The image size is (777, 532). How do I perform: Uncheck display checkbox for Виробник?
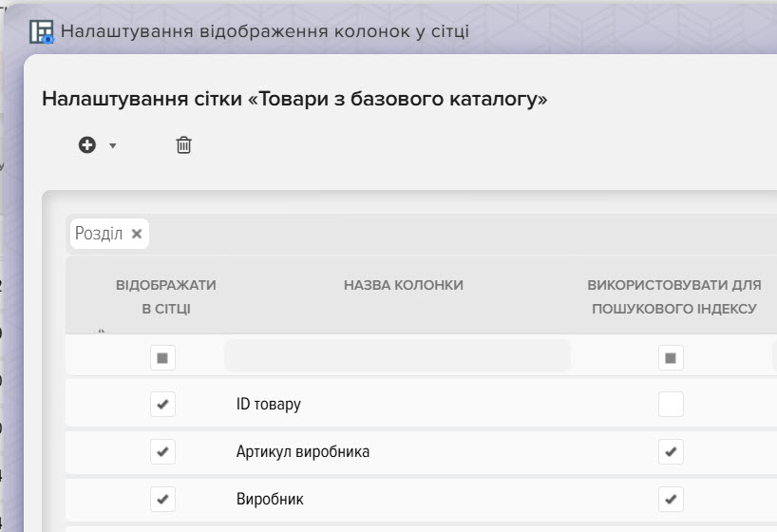coord(162,499)
